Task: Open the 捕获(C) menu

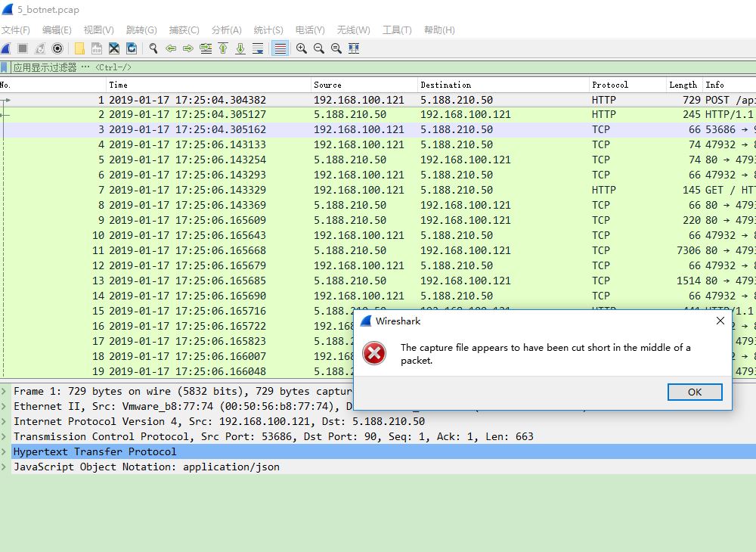Action: click(184, 30)
